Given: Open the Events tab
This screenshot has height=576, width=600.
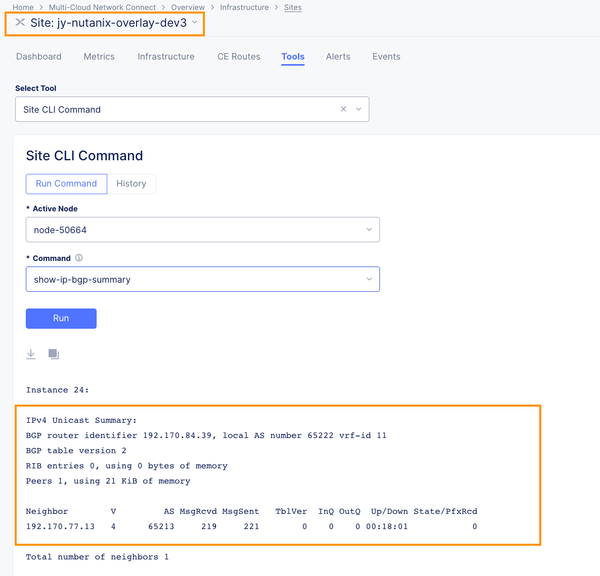Looking at the screenshot, I should pyautogui.click(x=386, y=57).
